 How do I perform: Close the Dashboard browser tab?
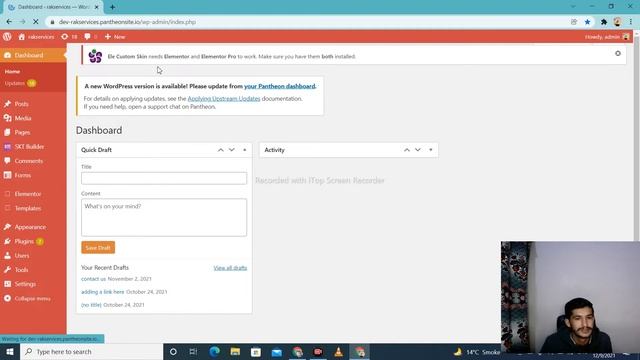97,7
